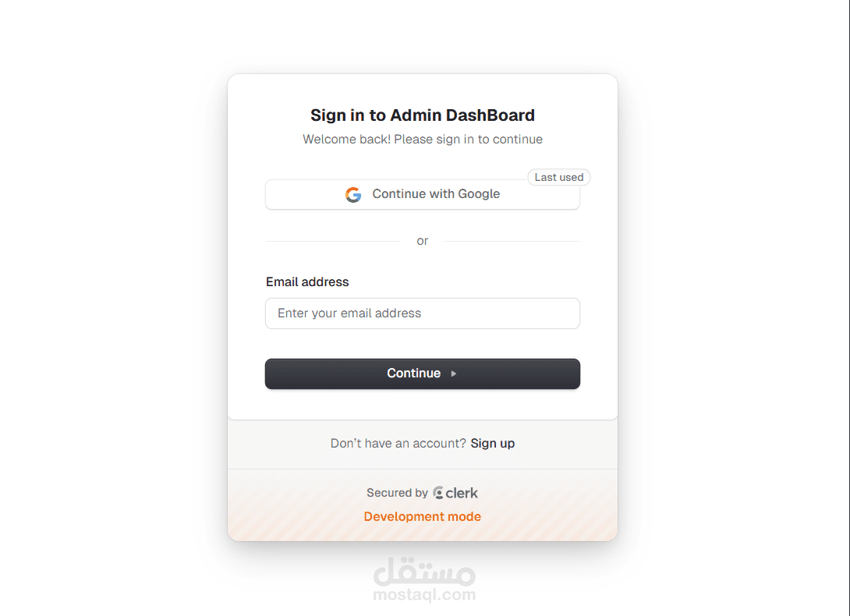Focus the Enter your email address field
The width and height of the screenshot is (850, 616).
click(x=422, y=313)
